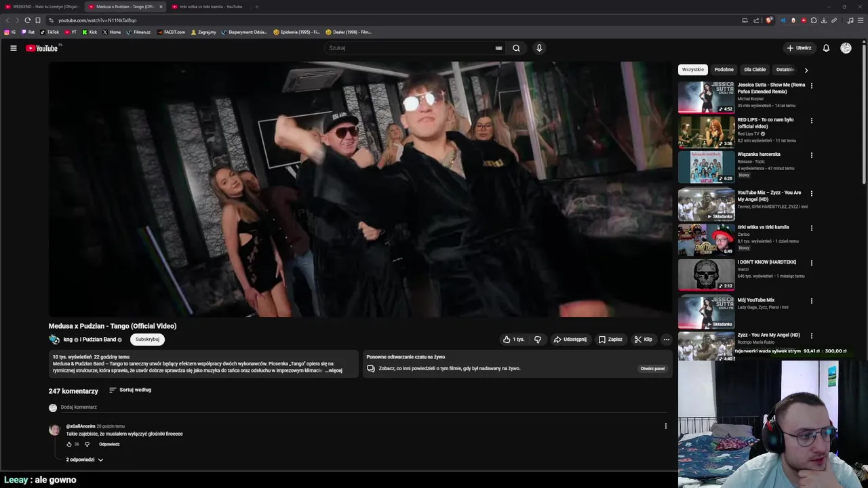
Task: Click the @xGallAnonim username
Action: click(x=81, y=426)
